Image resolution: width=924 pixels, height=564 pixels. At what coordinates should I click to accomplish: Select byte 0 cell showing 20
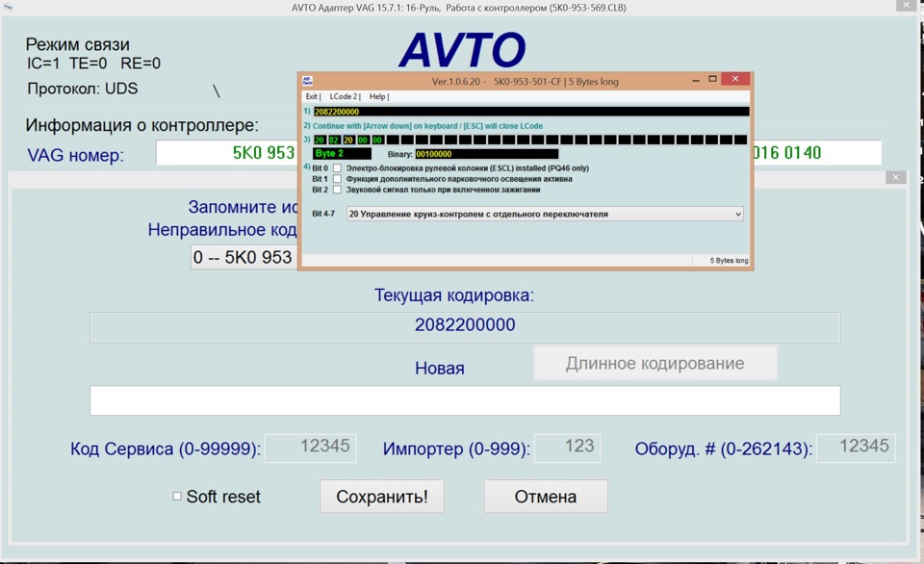319,141
